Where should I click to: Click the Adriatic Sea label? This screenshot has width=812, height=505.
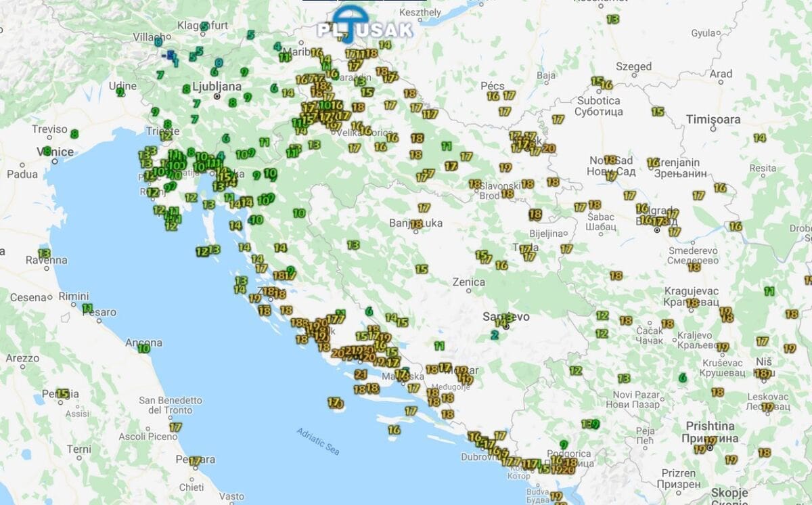pos(318,441)
